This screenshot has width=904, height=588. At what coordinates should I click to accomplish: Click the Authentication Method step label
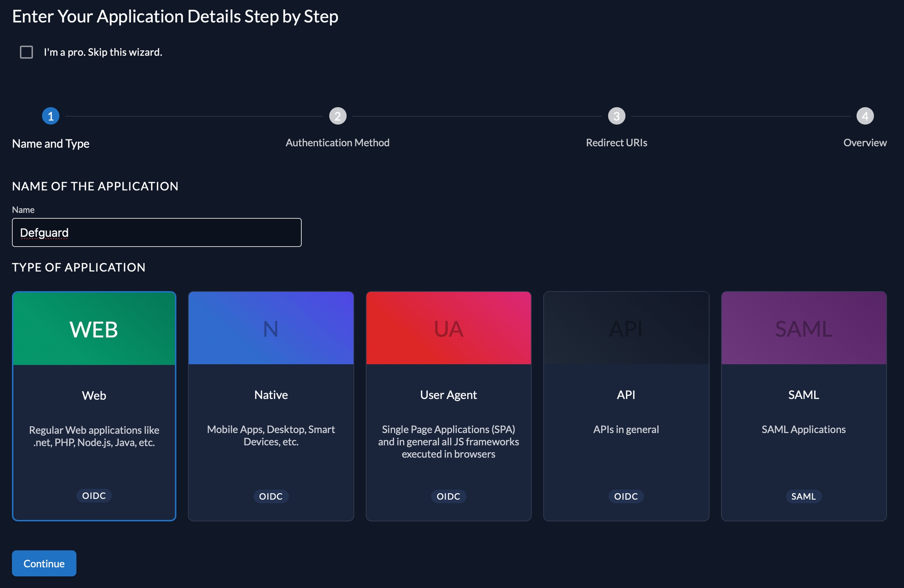337,143
